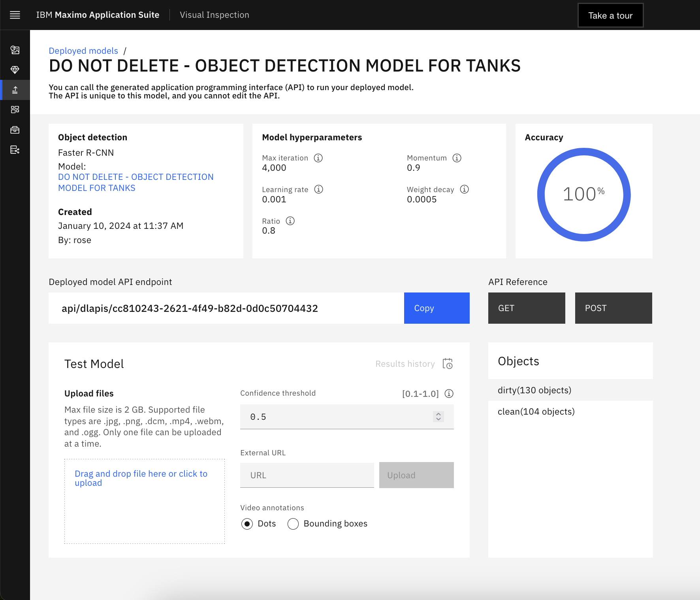Open GET API reference
The width and height of the screenshot is (700, 600).
(527, 308)
